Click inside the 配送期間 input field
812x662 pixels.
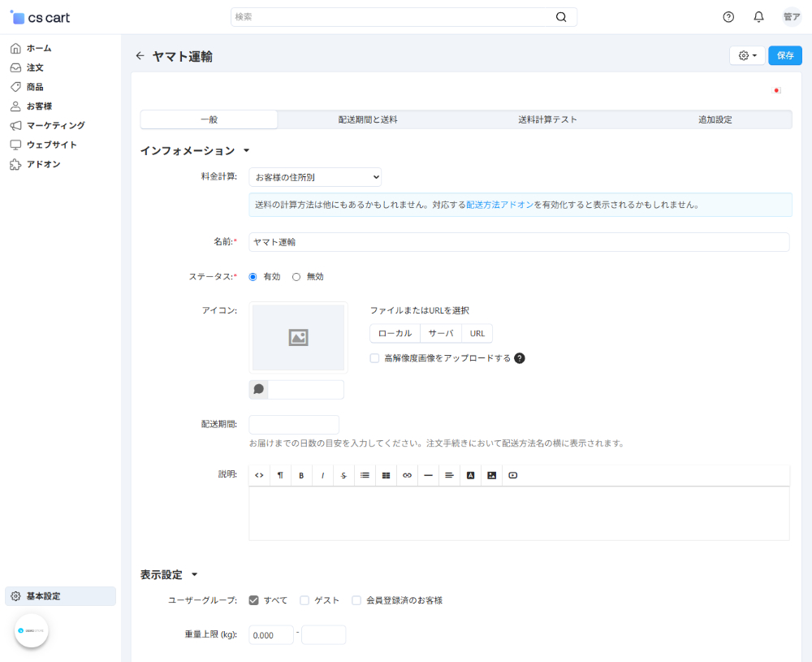[294, 424]
